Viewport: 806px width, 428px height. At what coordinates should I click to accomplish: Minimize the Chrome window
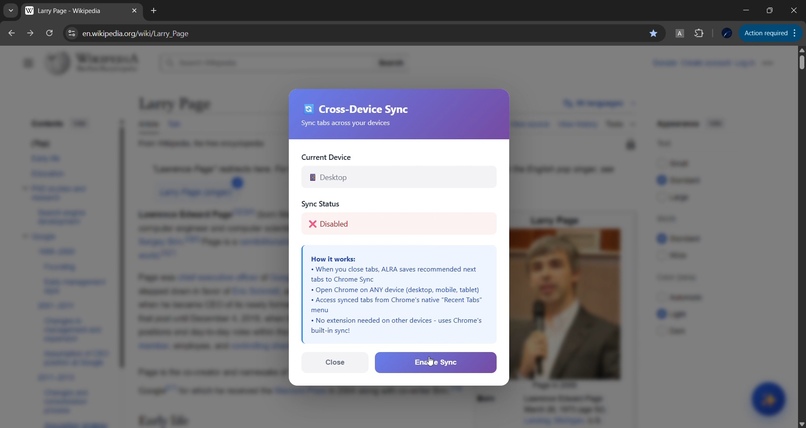[746, 10]
